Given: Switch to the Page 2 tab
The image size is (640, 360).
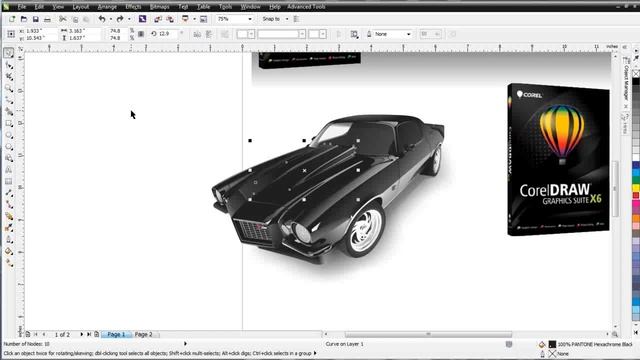Looking at the screenshot, I should click(144, 334).
